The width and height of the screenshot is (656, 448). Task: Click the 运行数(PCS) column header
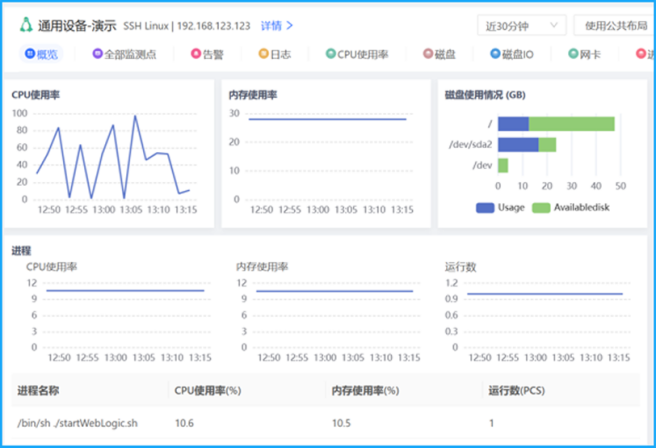click(x=517, y=391)
